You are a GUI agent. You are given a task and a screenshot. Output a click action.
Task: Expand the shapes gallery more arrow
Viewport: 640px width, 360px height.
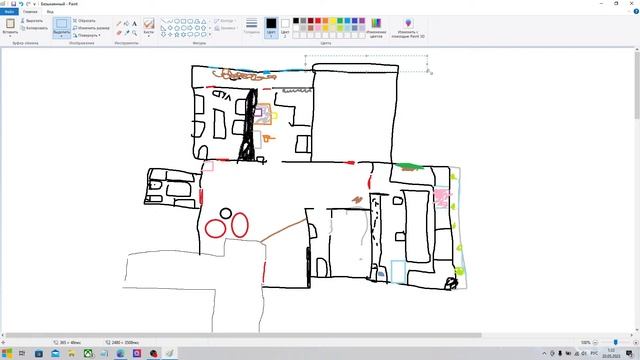click(x=210, y=35)
